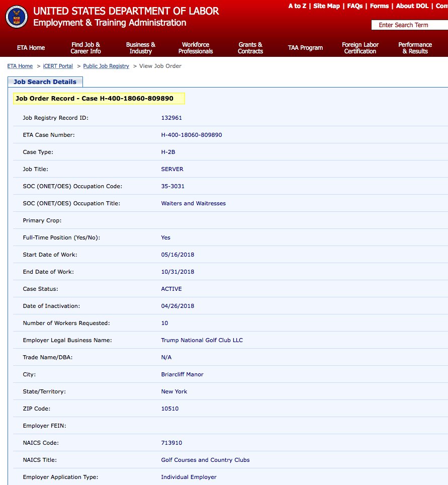Follow the ETA Home breadcrumb link

coord(20,66)
